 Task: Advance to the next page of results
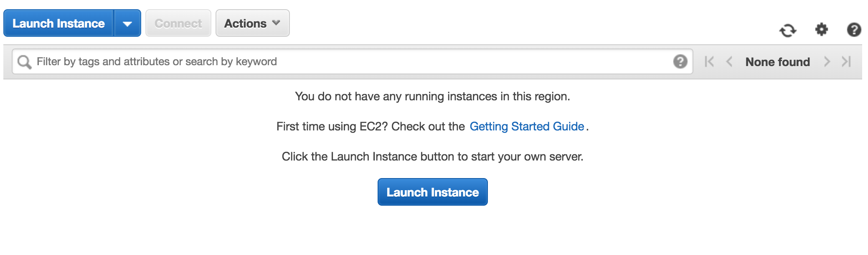827,61
